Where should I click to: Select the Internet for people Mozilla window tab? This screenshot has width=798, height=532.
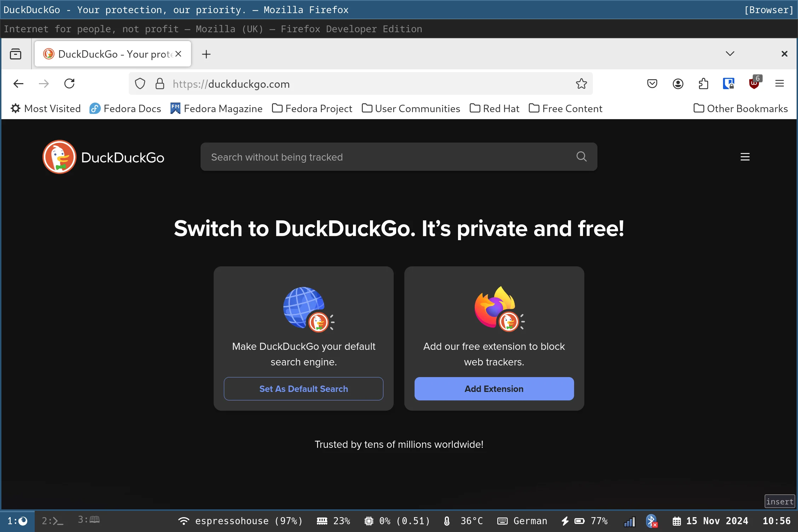399,29
